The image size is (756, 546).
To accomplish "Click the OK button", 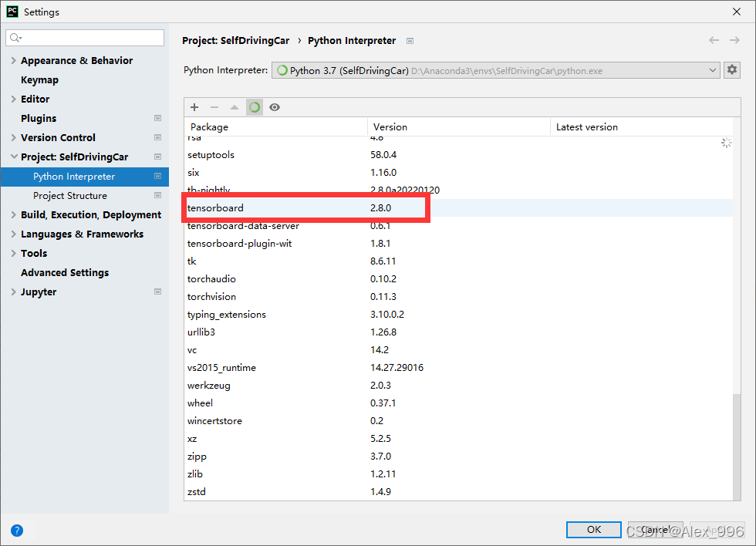I will [x=593, y=530].
